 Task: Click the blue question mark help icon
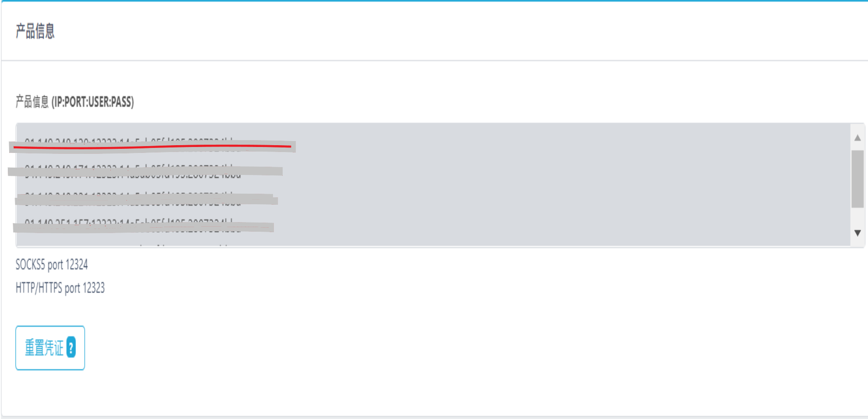tap(71, 347)
